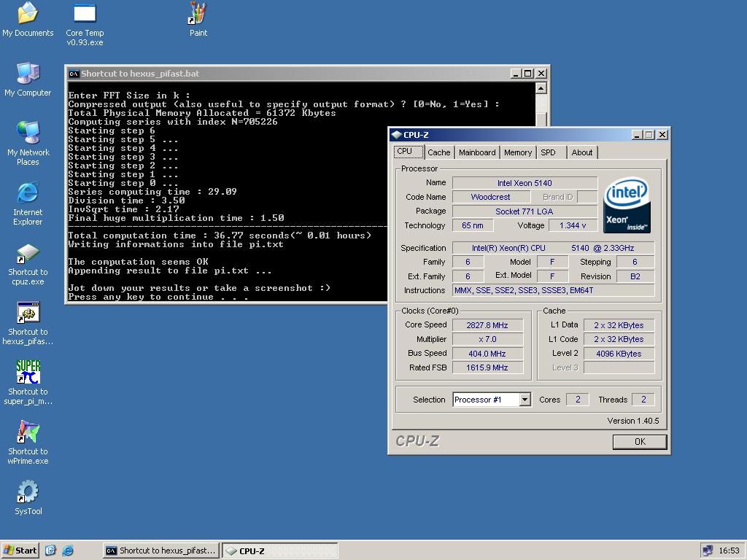Viewport: 747px width, 560px height.
Task: Minimize the CPU-Z window
Action: coord(638,135)
